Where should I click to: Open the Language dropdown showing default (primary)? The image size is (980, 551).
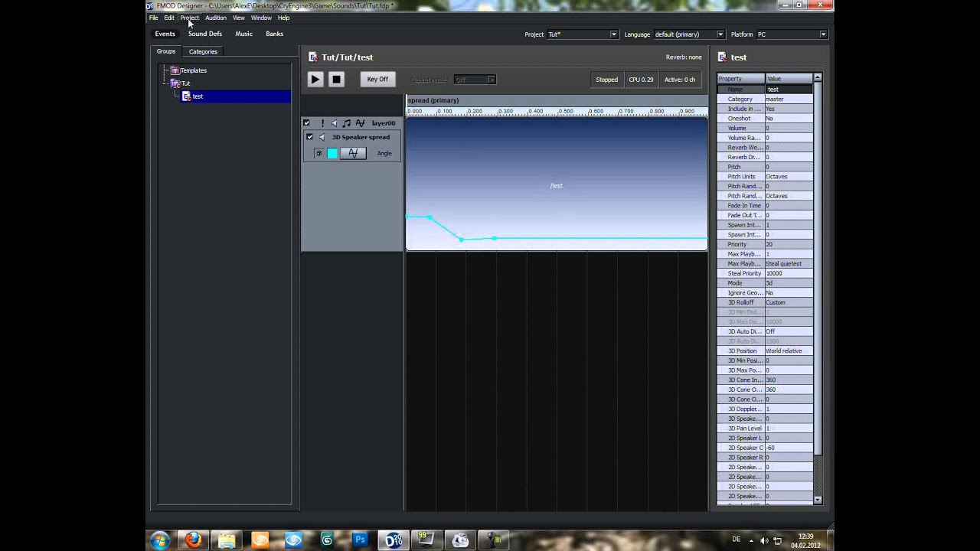tap(688, 34)
